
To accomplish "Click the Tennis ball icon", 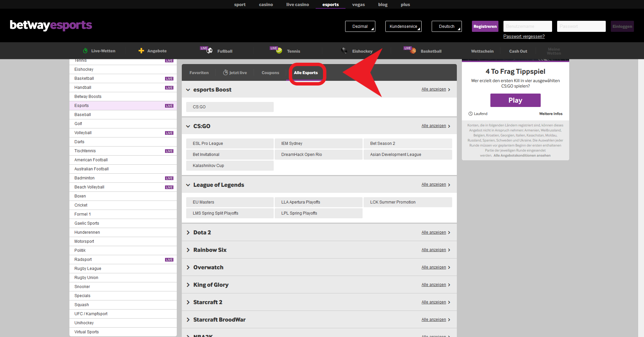I will pyautogui.click(x=279, y=51).
